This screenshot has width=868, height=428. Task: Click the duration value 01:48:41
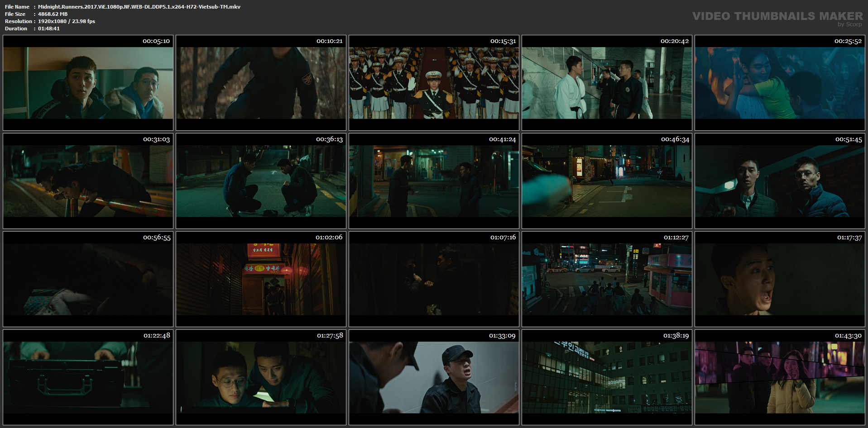pos(49,29)
